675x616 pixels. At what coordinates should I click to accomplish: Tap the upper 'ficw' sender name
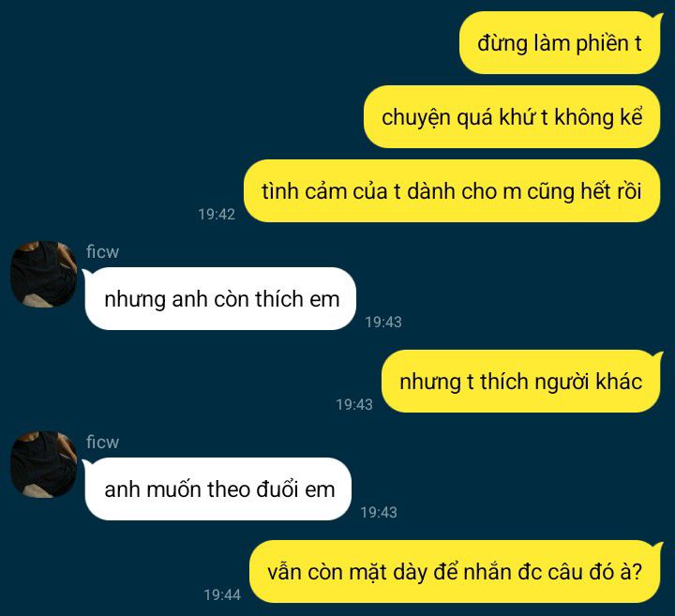click(x=102, y=252)
